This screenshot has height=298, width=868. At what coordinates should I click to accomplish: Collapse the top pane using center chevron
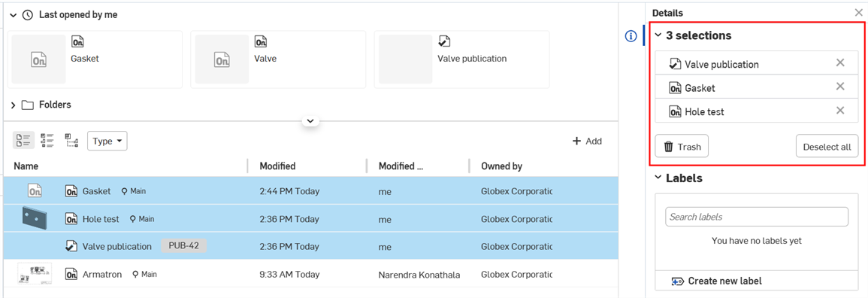(310, 120)
